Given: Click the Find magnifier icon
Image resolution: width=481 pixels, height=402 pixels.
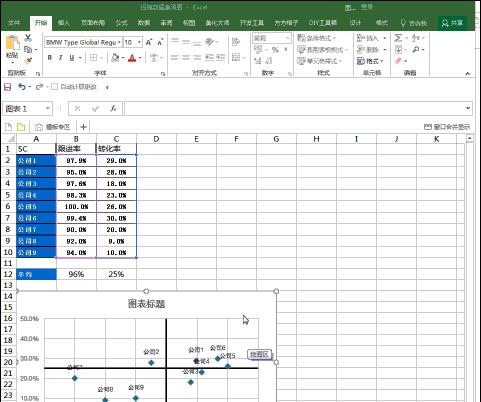Looking at the screenshot, I should [416, 49].
